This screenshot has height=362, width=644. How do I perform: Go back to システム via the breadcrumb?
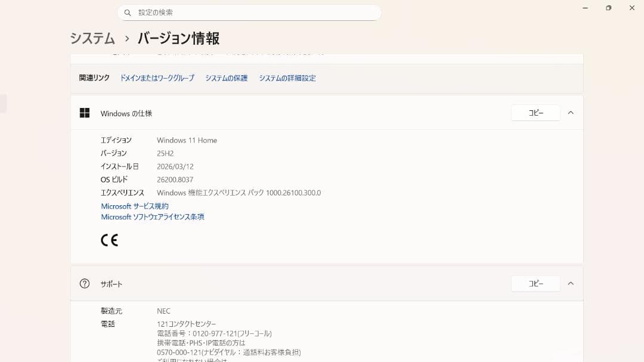coord(92,38)
